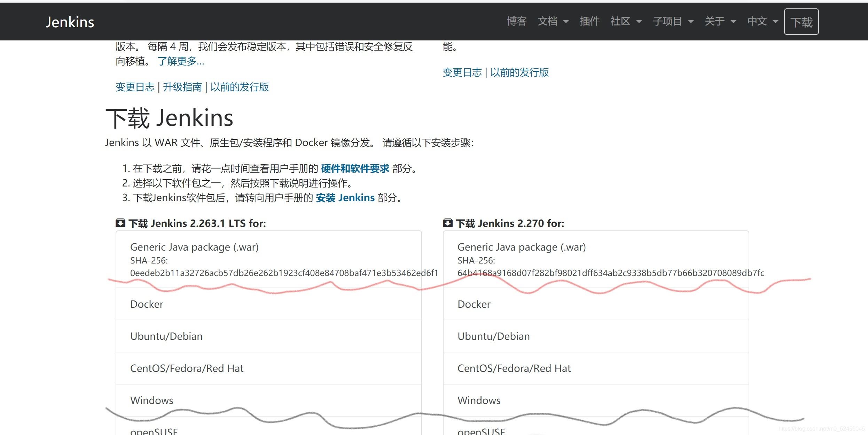Viewport: 868px width, 435px height.
Task: Expand the 社区 dropdown menu
Action: tap(626, 21)
